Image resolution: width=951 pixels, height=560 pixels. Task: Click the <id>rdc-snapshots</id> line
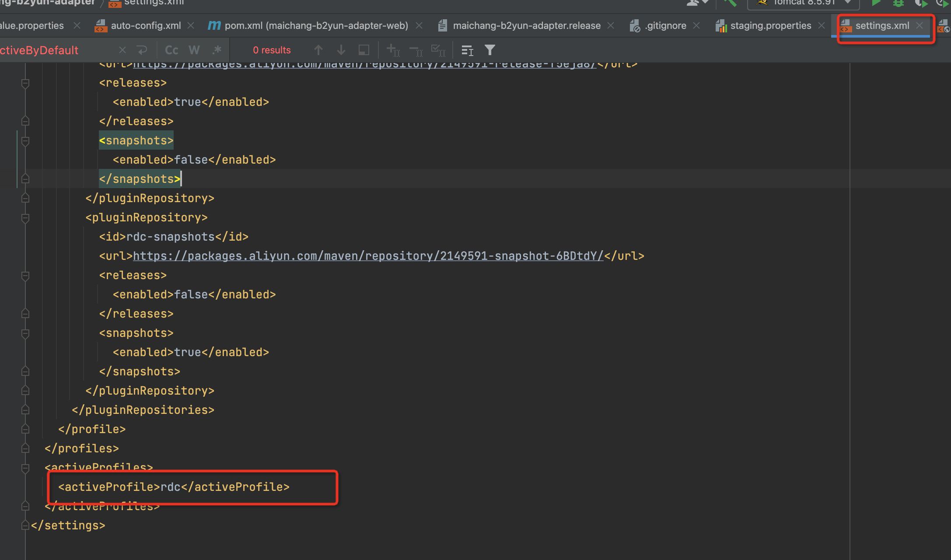pyautogui.click(x=174, y=237)
